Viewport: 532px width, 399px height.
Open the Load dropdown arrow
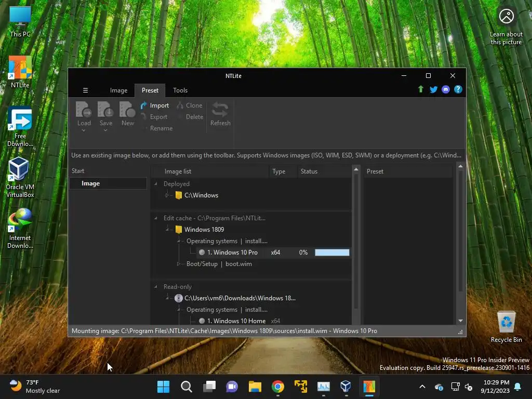(84, 130)
